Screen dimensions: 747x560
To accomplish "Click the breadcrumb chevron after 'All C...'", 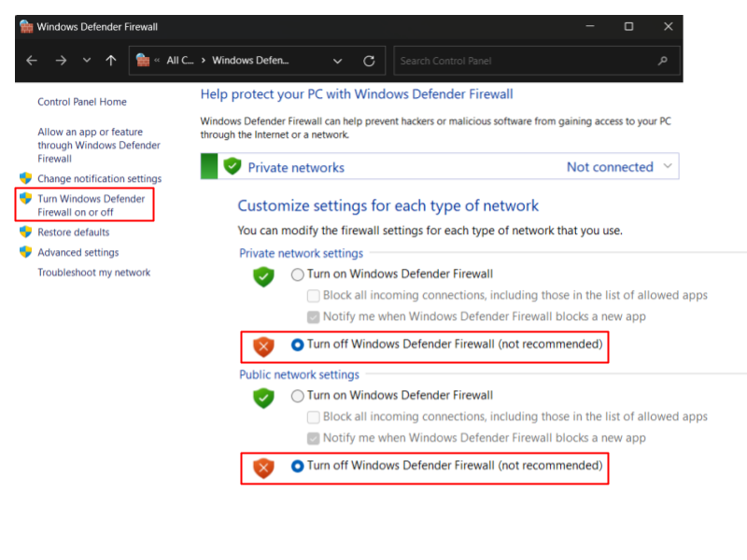I will [204, 61].
